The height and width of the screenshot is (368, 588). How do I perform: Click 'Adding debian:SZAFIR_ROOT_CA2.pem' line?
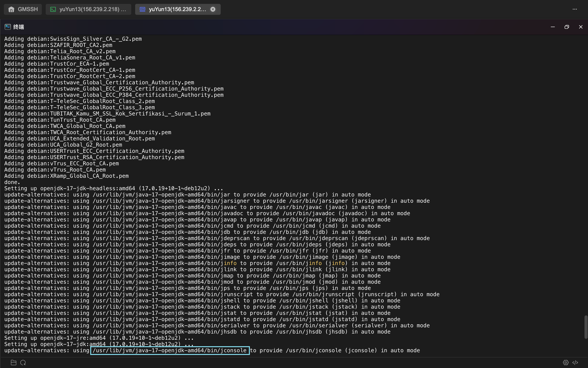pos(58,45)
